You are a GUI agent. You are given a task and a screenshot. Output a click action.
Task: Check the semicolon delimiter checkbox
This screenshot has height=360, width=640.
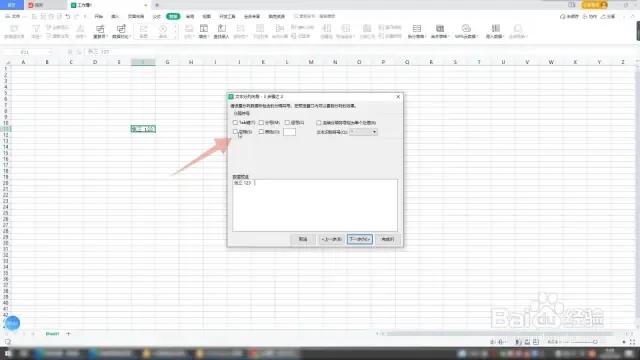[x=261, y=122]
